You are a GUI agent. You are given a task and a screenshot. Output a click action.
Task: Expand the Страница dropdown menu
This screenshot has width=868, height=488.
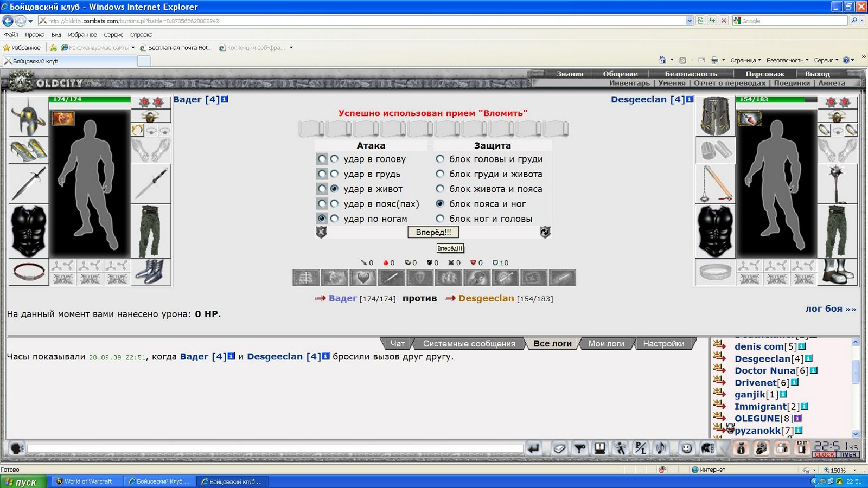[x=745, y=60]
